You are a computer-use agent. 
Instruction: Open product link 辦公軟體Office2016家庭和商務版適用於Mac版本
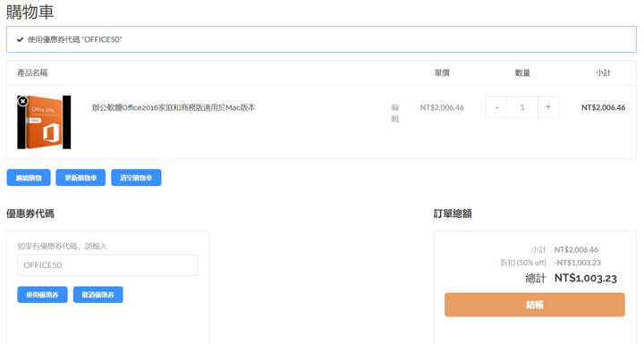pyautogui.click(x=174, y=107)
